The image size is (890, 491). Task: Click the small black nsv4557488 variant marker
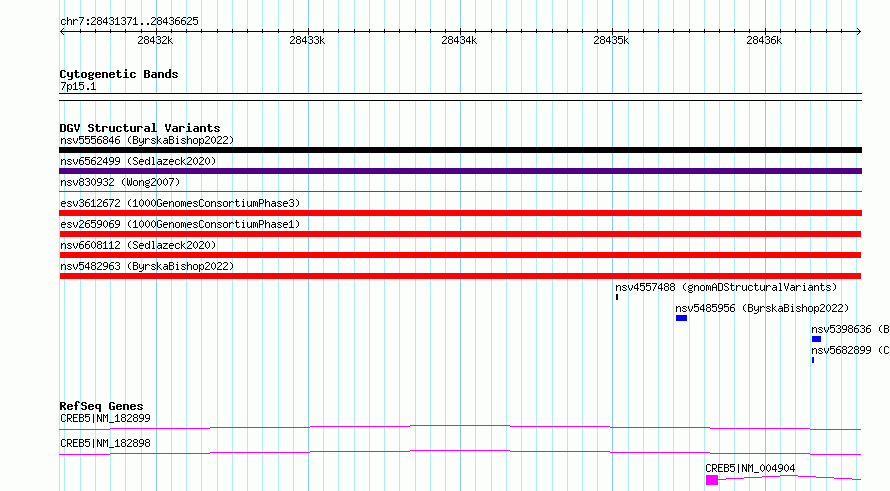point(617,297)
